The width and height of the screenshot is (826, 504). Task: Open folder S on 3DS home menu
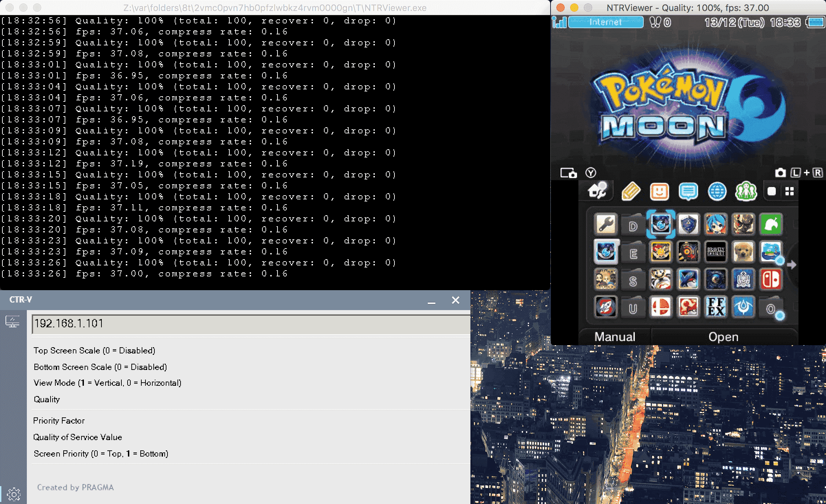click(x=633, y=281)
